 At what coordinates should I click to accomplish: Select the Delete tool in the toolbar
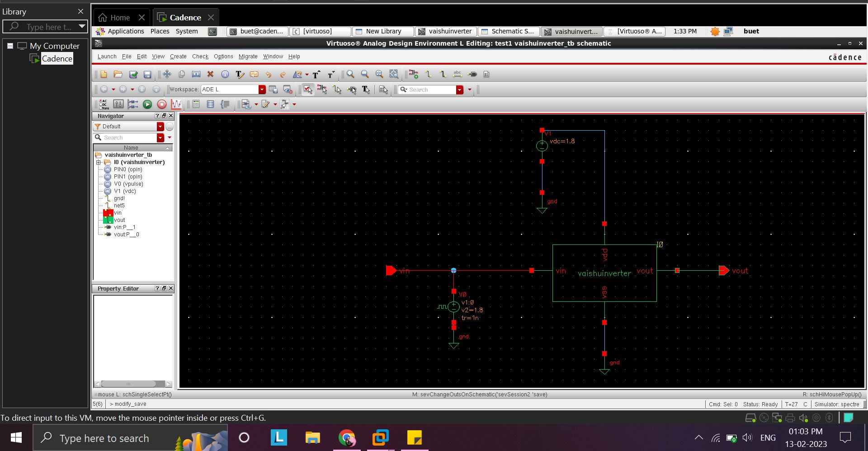(x=209, y=74)
